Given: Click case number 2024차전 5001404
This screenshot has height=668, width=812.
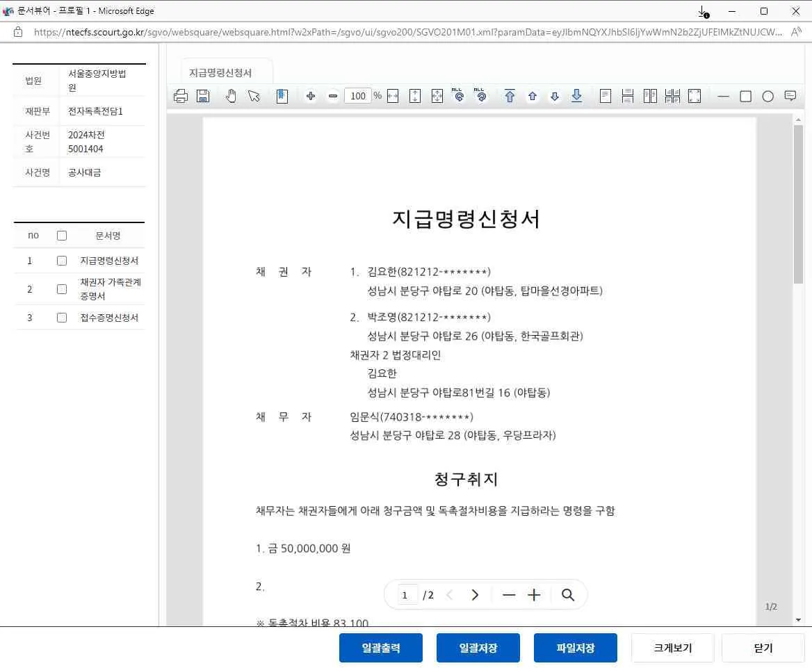Looking at the screenshot, I should [86, 142].
